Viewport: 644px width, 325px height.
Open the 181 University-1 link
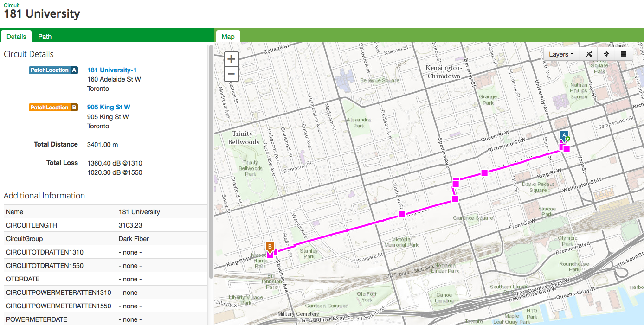coord(112,70)
